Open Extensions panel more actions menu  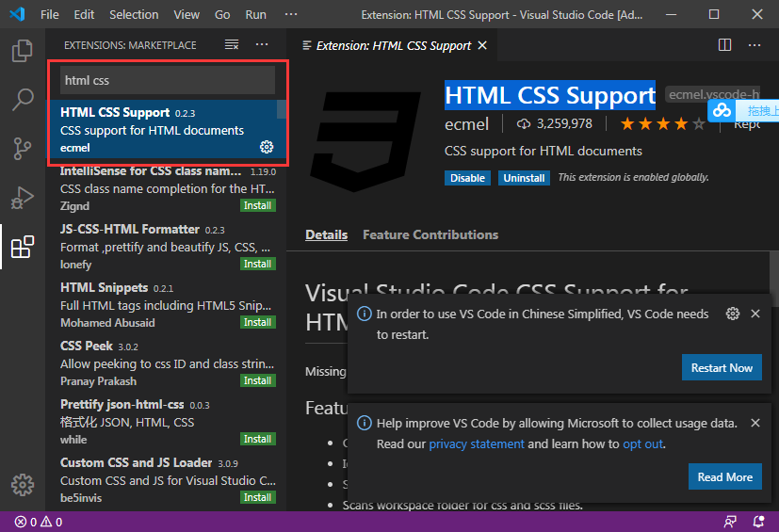[262, 44]
